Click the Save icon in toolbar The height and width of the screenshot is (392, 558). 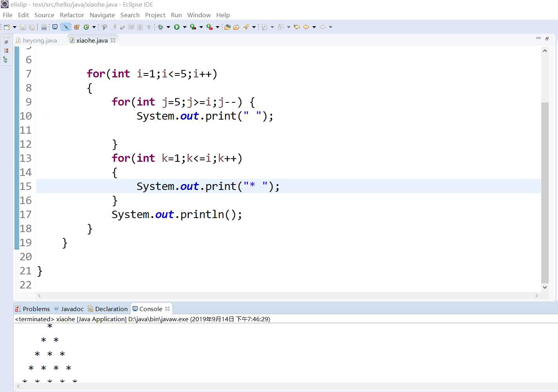click(23, 27)
